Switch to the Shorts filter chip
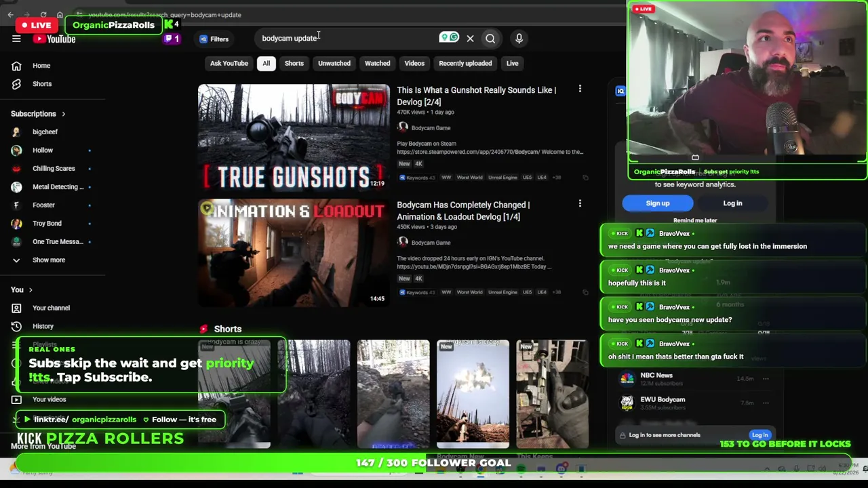868x488 pixels. point(294,64)
